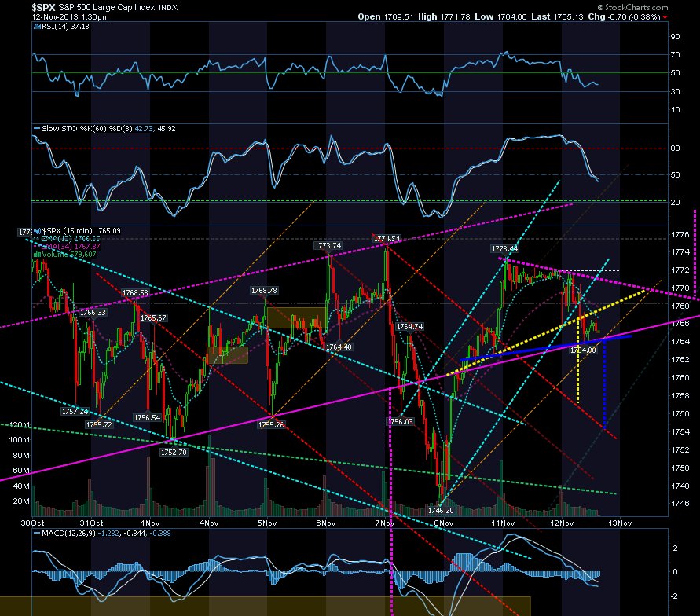Click the Slow STO %K(60) %D(3) legend
700x616 pixels.
coord(105,129)
